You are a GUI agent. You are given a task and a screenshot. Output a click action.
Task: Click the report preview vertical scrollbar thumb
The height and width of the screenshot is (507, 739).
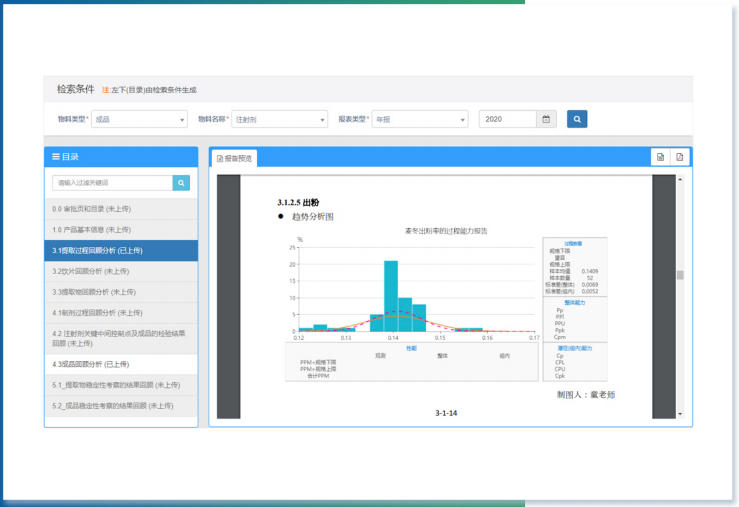(680, 275)
